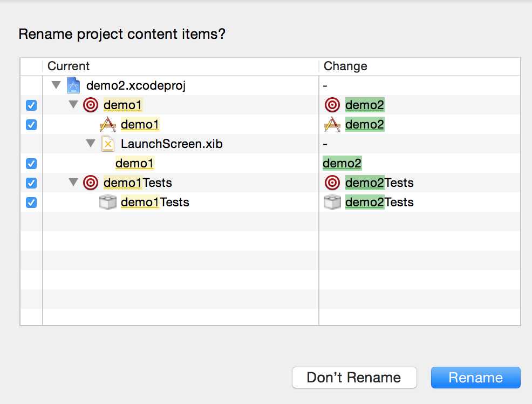Collapse the LaunchScreen.xib disclosure triangle
This screenshot has height=404, width=532.
[90, 144]
